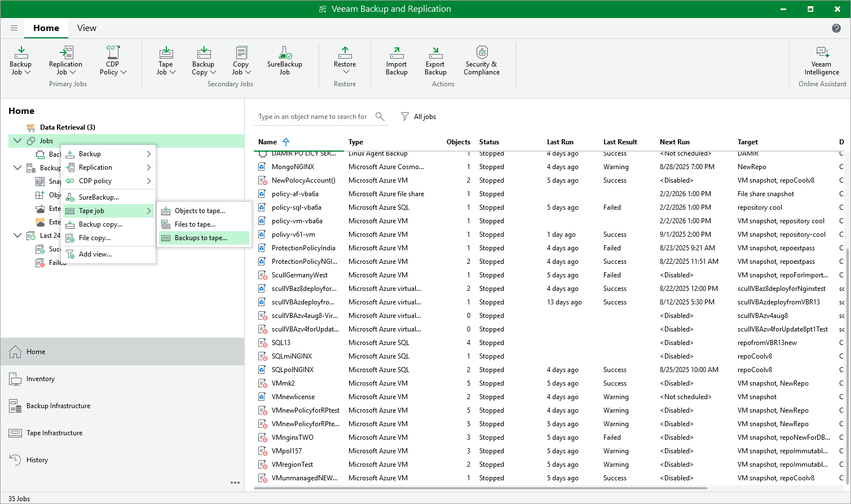Select Add view... in context menu
851x504 pixels.
[x=108, y=254]
